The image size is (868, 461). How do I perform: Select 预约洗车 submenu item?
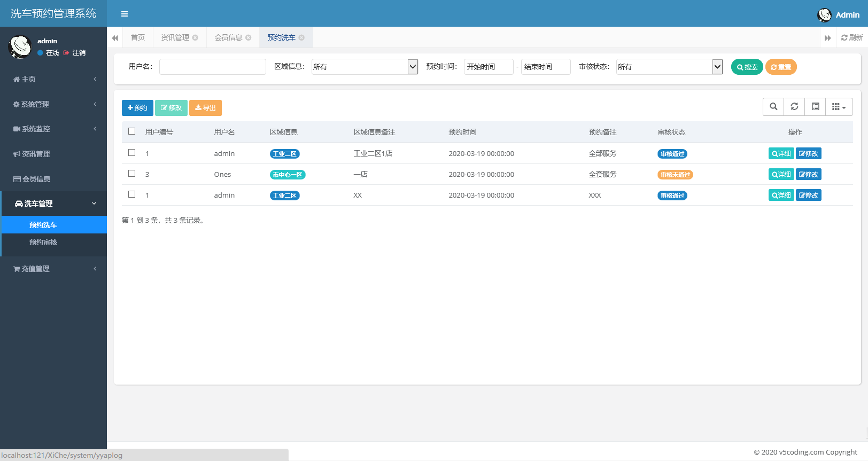coord(53,225)
